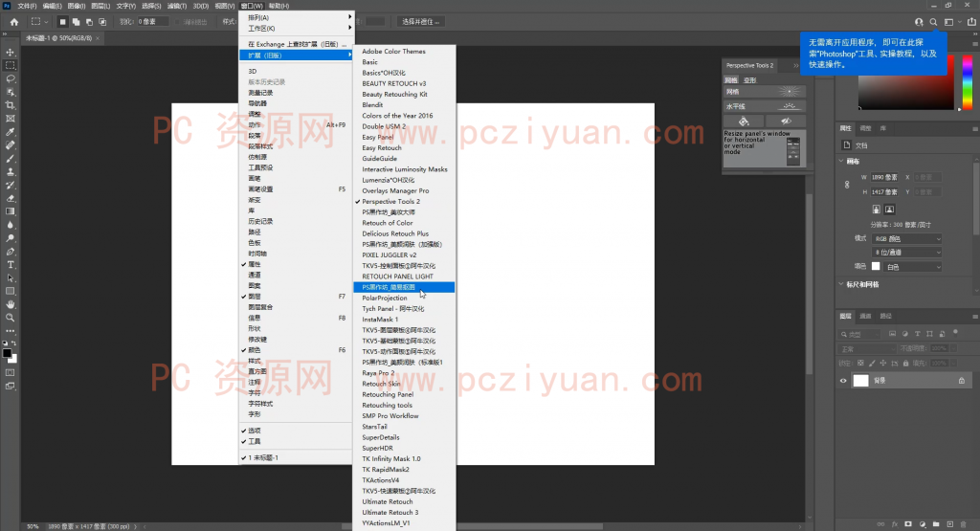Select the Horizontal Type tool
The width and height of the screenshot is (980, 531).
[x=11, y=265]
